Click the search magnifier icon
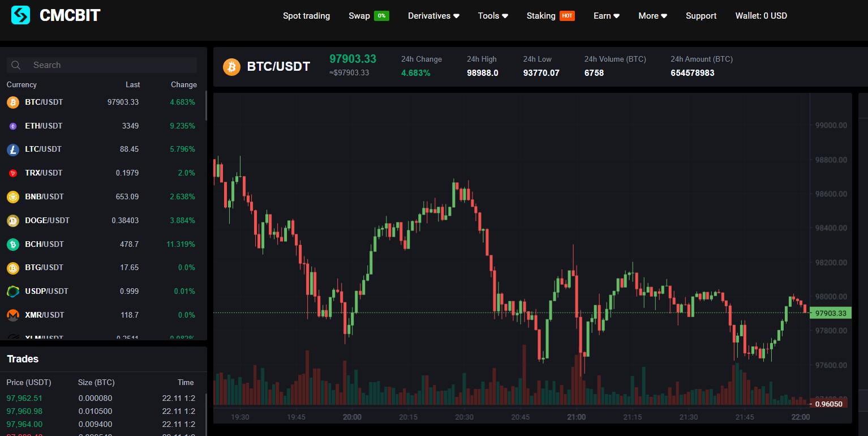The height and width of the screenshot is (436, 868). click(16, 65)
